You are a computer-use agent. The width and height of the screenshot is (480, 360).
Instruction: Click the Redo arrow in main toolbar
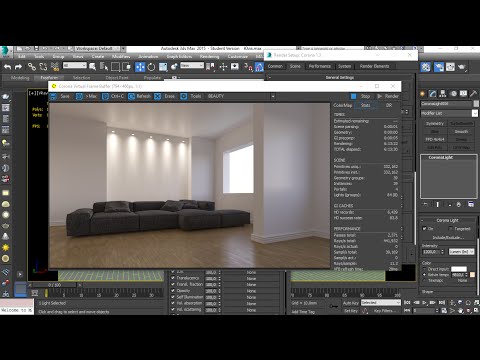(19, 67)
